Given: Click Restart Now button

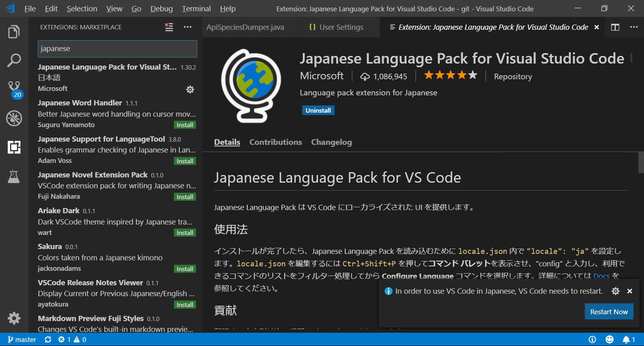Looking at the screenshot, I should [x=609, y=312].
